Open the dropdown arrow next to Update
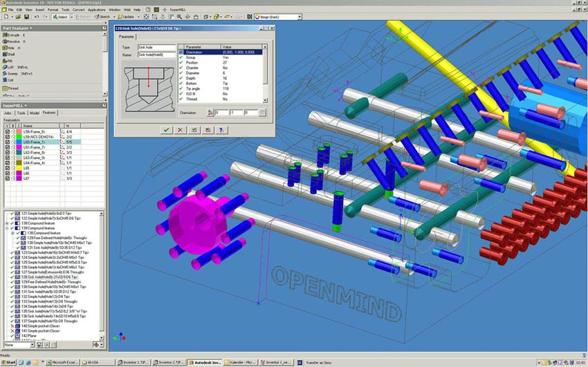Screen dimensions: 588x367 (138, 17)
